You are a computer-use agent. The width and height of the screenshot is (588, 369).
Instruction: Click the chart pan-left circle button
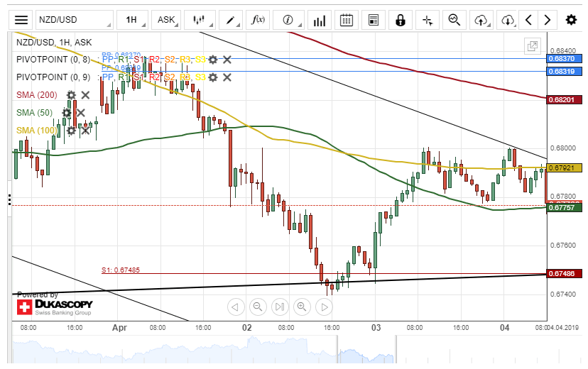(x=236, y=307)
